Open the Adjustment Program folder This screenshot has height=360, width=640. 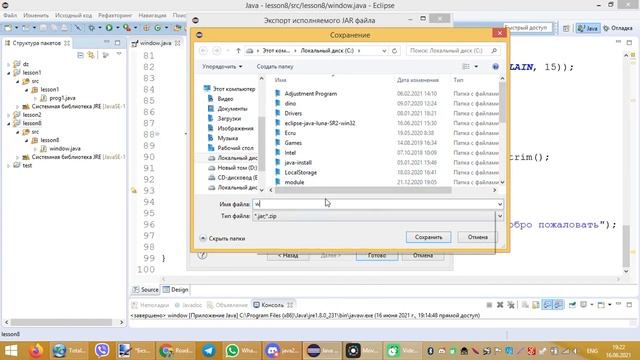pos(311,93)
